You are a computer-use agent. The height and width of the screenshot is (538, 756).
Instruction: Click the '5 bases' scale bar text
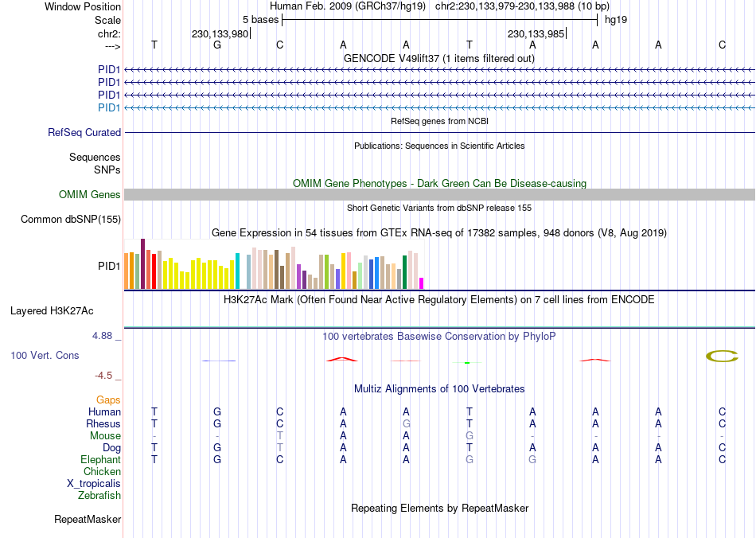coord(260,20)
